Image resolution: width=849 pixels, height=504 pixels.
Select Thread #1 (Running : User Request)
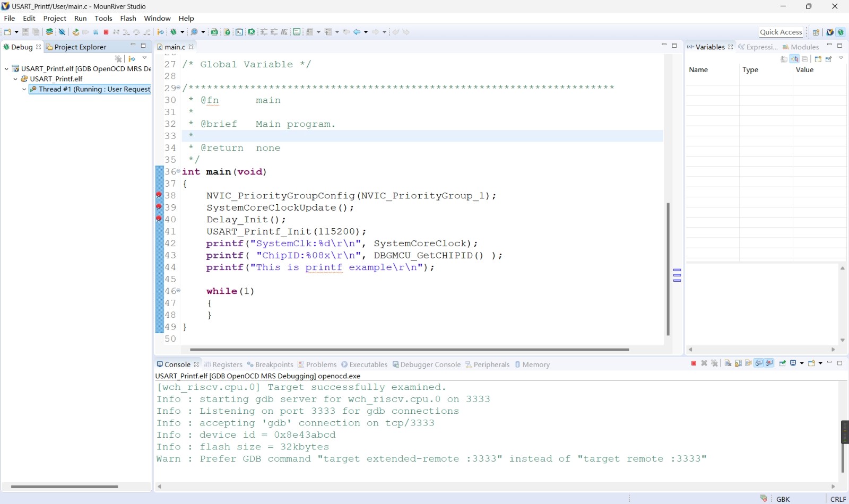point(90,89)
